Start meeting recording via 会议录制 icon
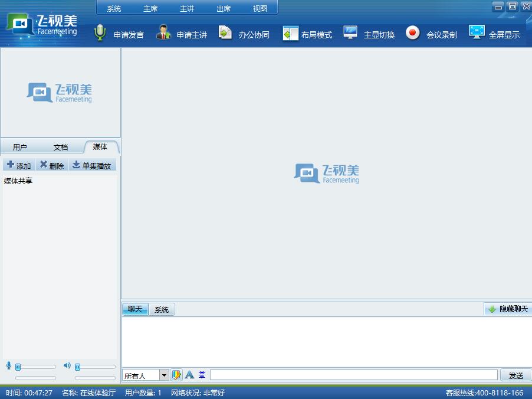 point(413,32)
